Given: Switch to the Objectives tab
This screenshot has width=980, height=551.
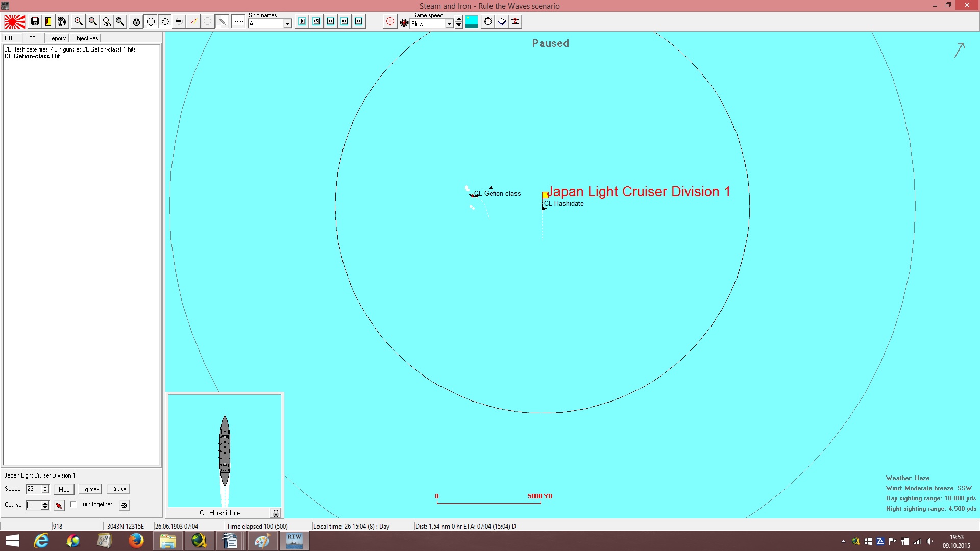Looking at the screenshot, I should 85,38.
